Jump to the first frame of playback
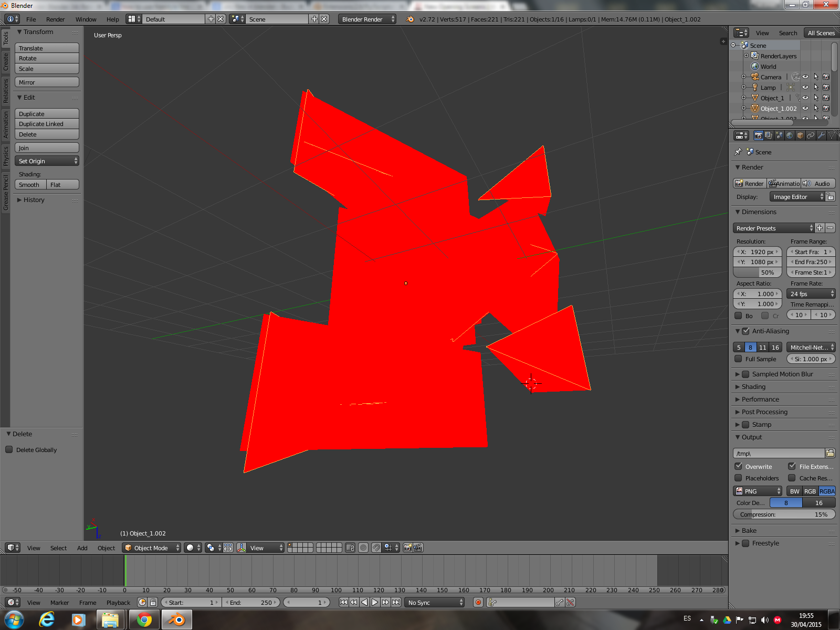This screenshot has height=630, width=840. (x=343, y=602)
